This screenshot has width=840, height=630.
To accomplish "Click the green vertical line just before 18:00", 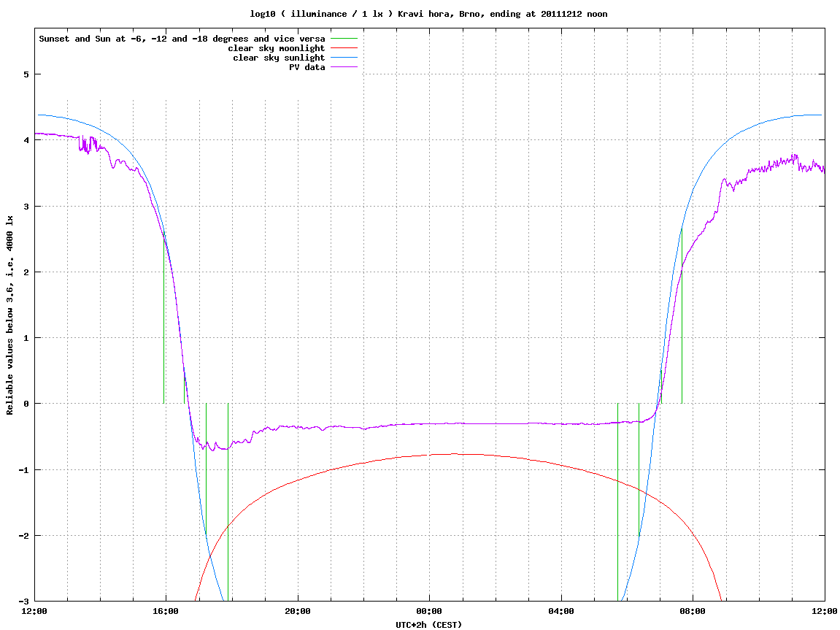I will click(228, 502).
